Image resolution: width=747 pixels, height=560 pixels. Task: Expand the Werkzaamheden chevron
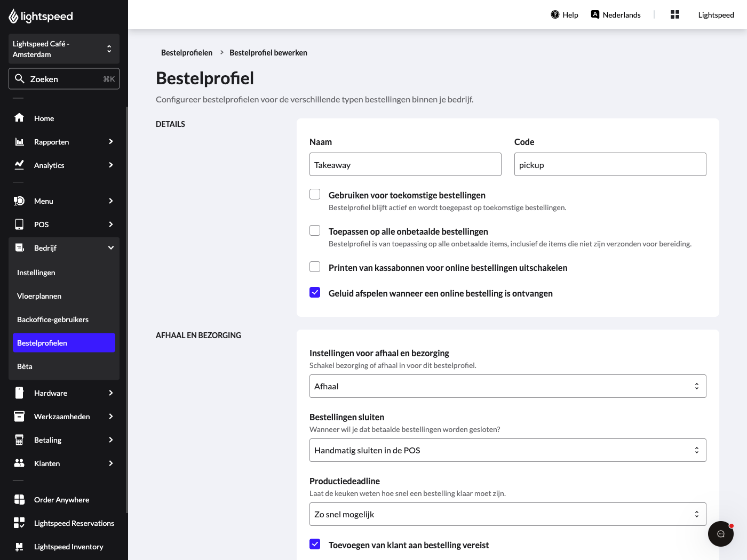(x=111, y=416)
